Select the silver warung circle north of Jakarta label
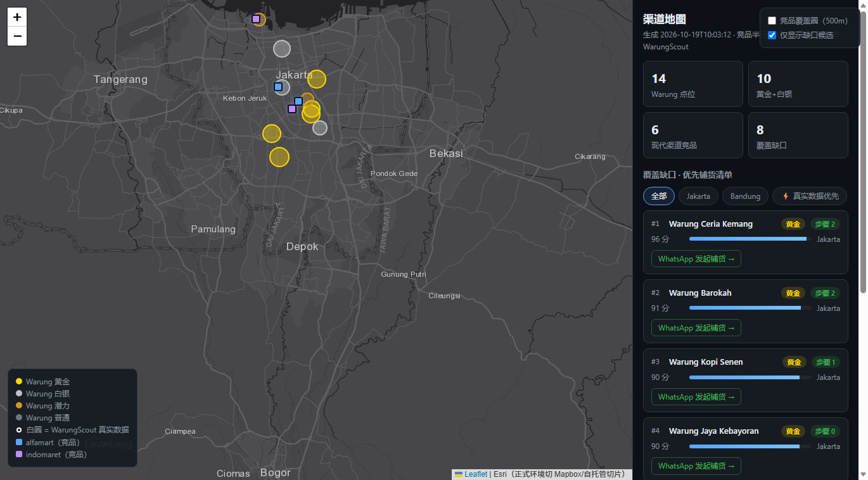This screenshot has width=868, height=480. coord(282,48)
